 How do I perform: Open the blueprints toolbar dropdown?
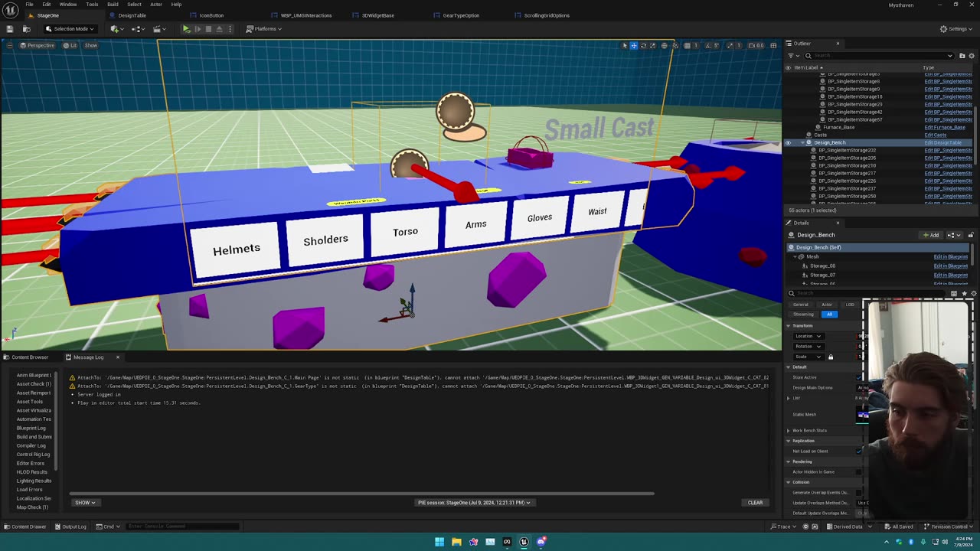[x=139, y=29]
